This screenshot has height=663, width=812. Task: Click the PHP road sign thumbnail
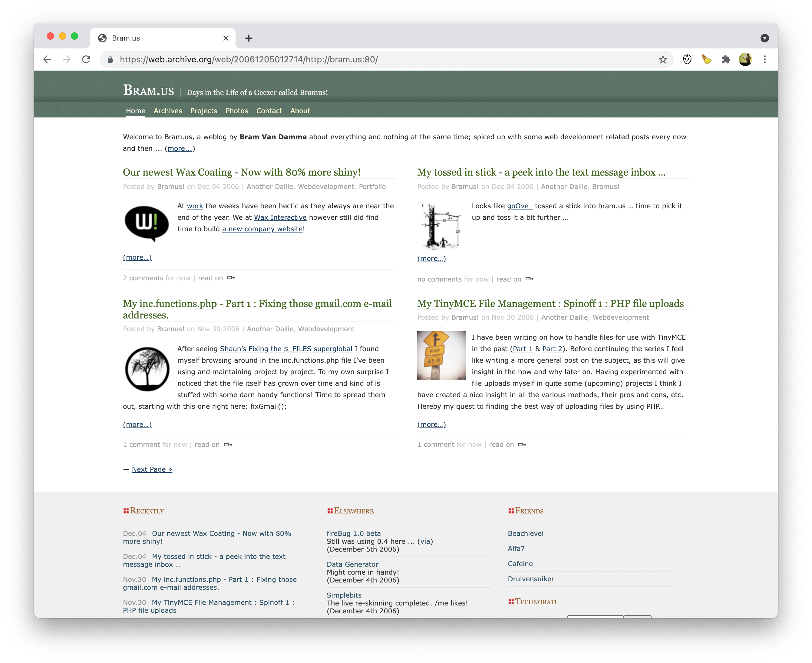tap(441, 355)
